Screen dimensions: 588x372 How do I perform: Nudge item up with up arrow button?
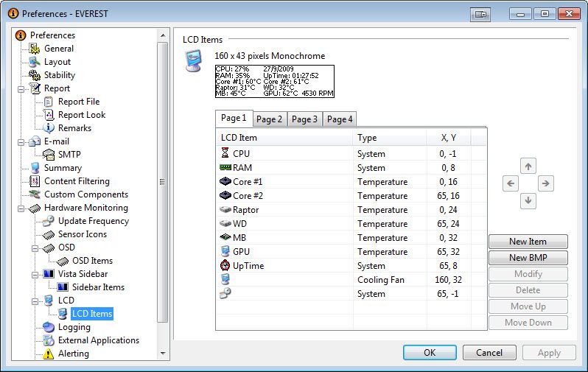pyautogui.click(x=528, y=166)
